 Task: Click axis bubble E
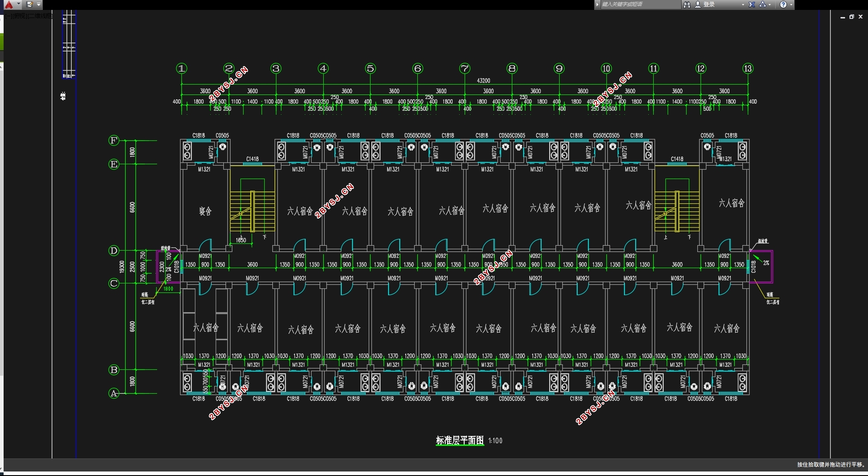coord(114,164)
